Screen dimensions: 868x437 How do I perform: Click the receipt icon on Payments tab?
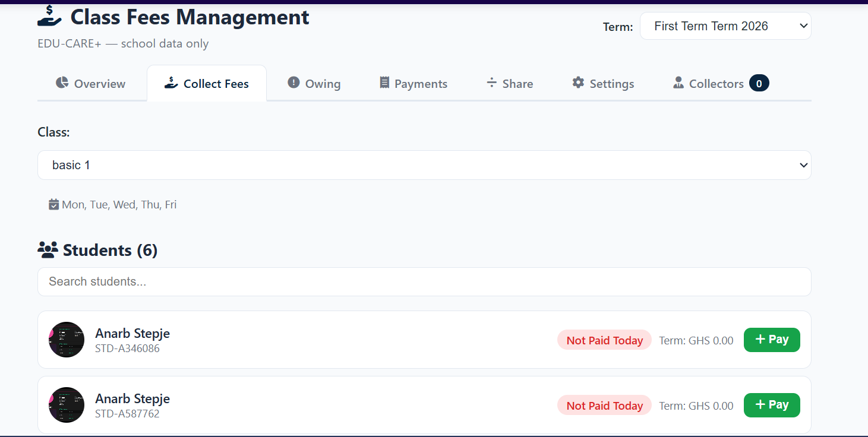[x=384, y=83]
